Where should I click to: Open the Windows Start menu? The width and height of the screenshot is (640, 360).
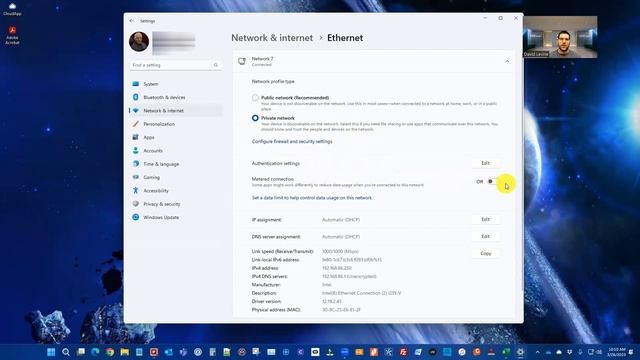(51, 352)
